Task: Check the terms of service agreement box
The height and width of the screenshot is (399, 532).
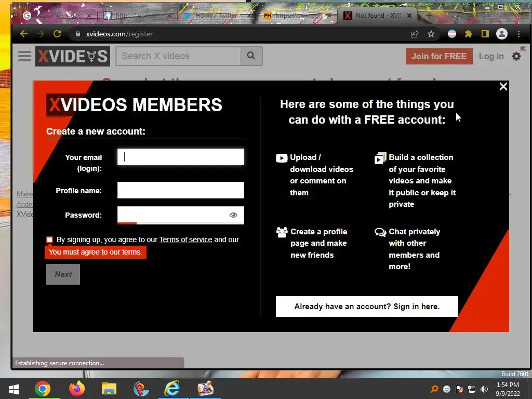Action: [x=49, y=240]
